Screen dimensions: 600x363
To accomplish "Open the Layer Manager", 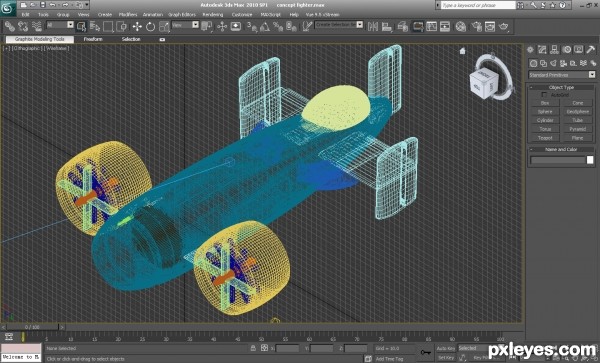I will pyautogui.click(x=402, y=26).
